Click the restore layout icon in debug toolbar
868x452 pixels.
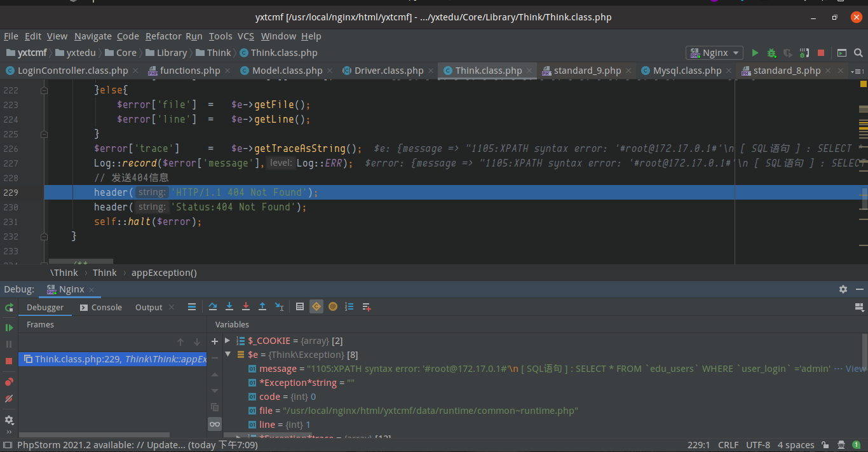[859, 307]
